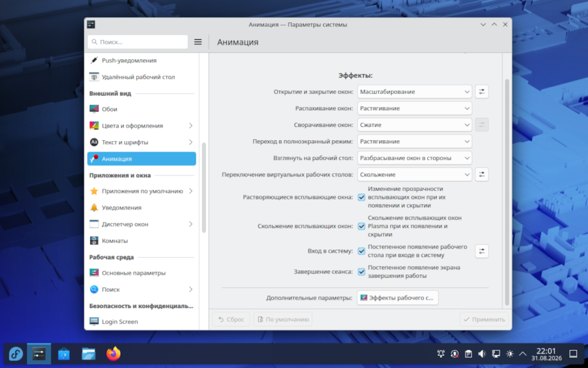Click the Удалённый рабочий стол icon
The image size is (588, 368).
click(x=94, y=76)
